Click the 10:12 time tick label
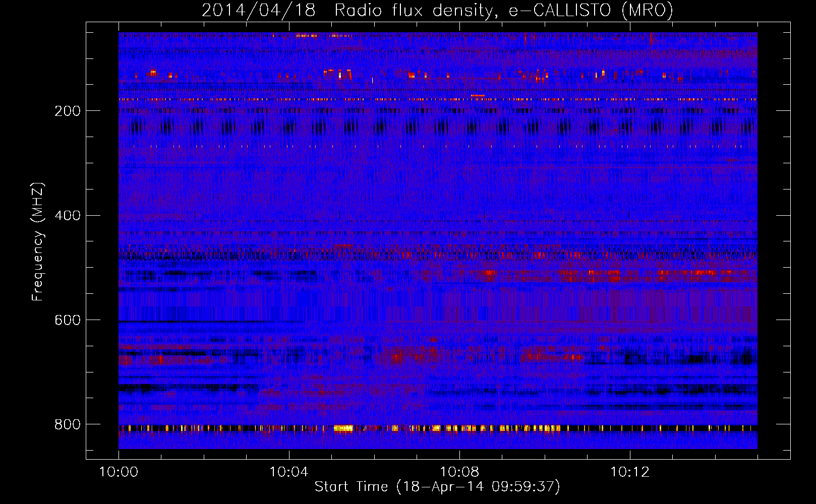Image resolution: width=816 pixels, height=504 pixels. 630,472
